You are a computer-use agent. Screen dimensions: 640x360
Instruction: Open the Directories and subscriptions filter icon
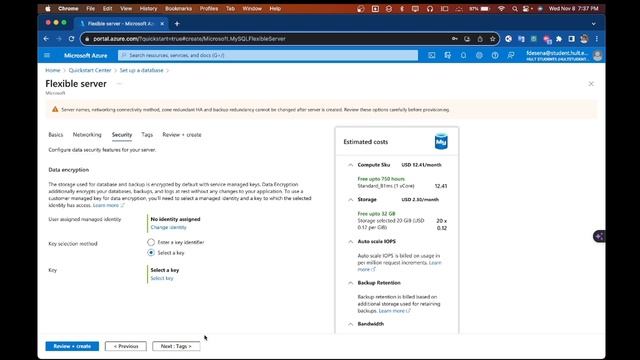(x=447, y=55)
